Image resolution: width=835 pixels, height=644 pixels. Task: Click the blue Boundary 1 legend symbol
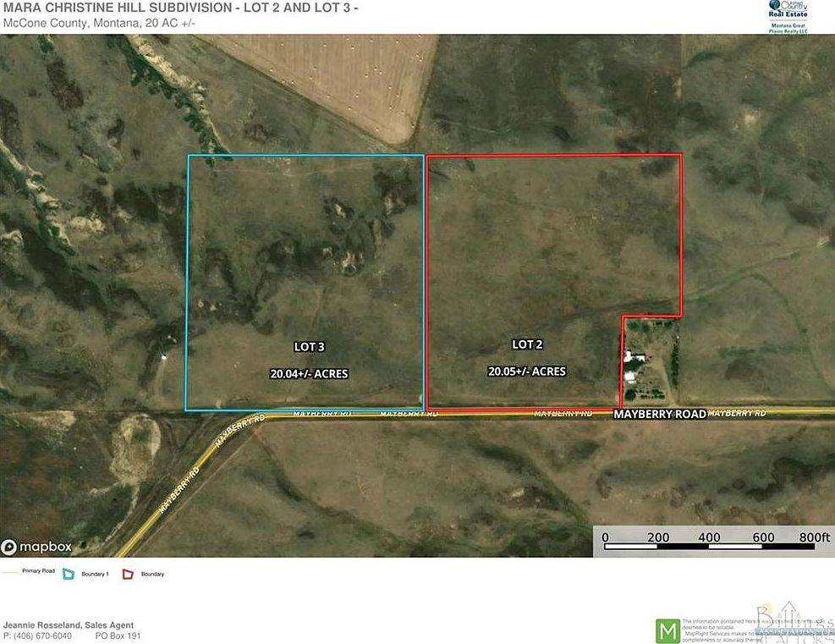click(70, 574)
